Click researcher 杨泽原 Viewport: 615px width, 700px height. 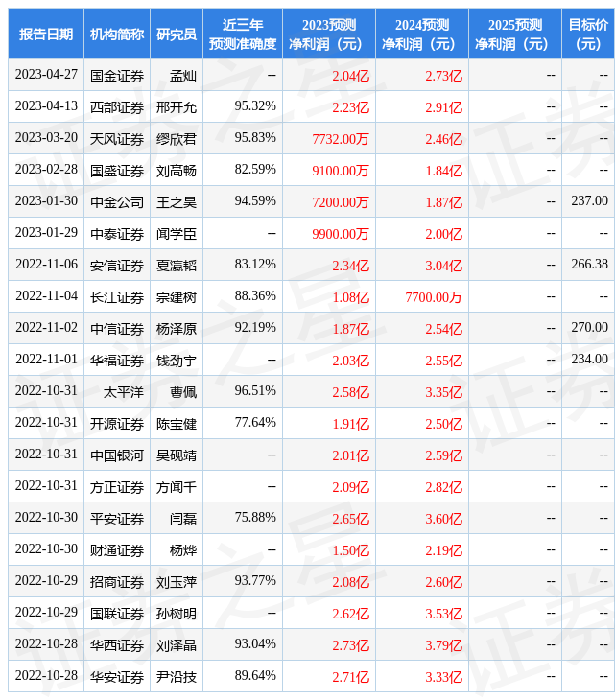point(177,329)
